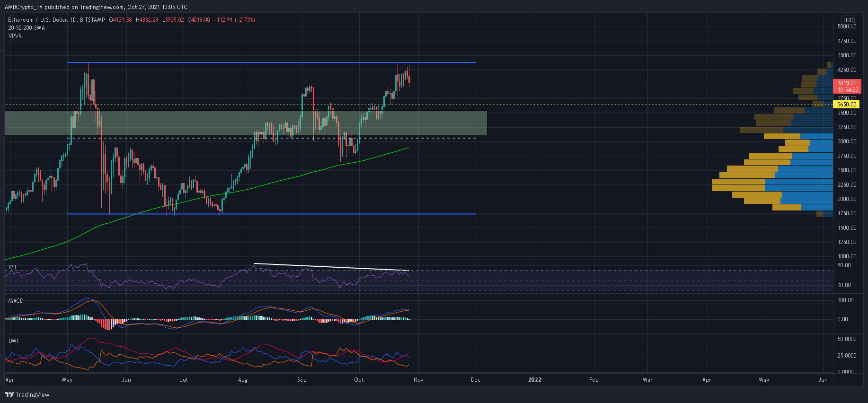Select the white RSI divergence trendline
This screenshot has height=403, width=868.
(331, 267)
